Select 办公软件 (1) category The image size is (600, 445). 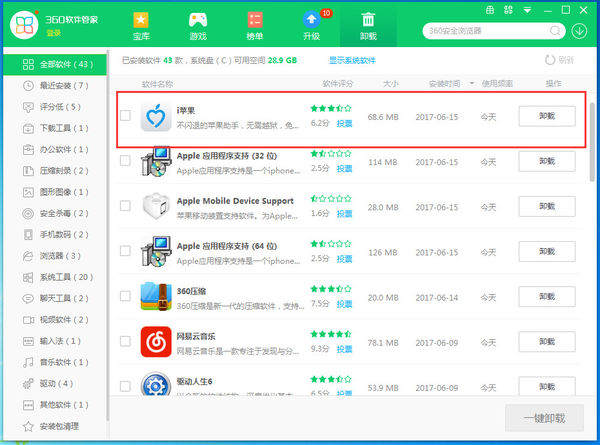55,150
